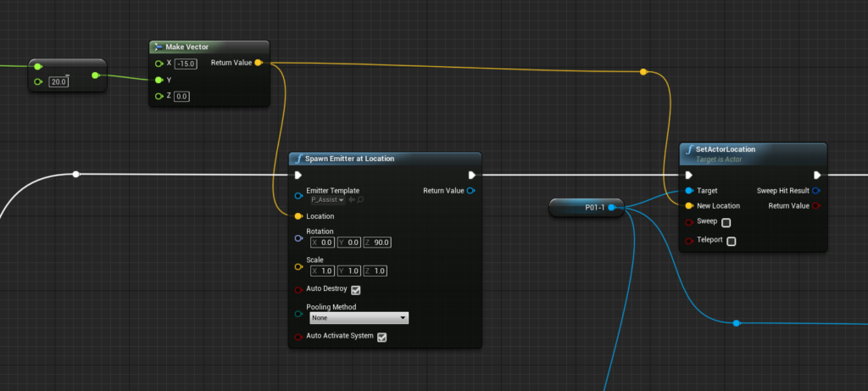Click the SetActorLocation Target pin
The image size is (868, 391).
coord(688,191)
